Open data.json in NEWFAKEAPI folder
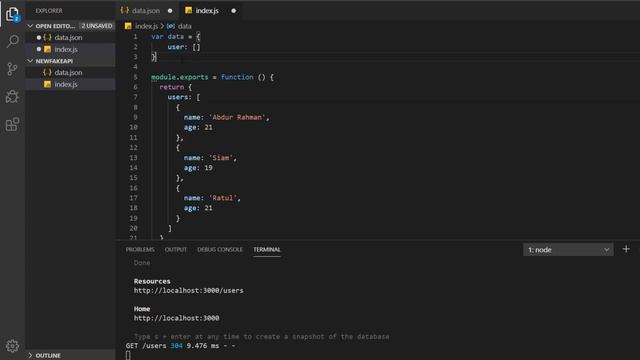Screen dimensions: 640x360 [x=70, y=73]
